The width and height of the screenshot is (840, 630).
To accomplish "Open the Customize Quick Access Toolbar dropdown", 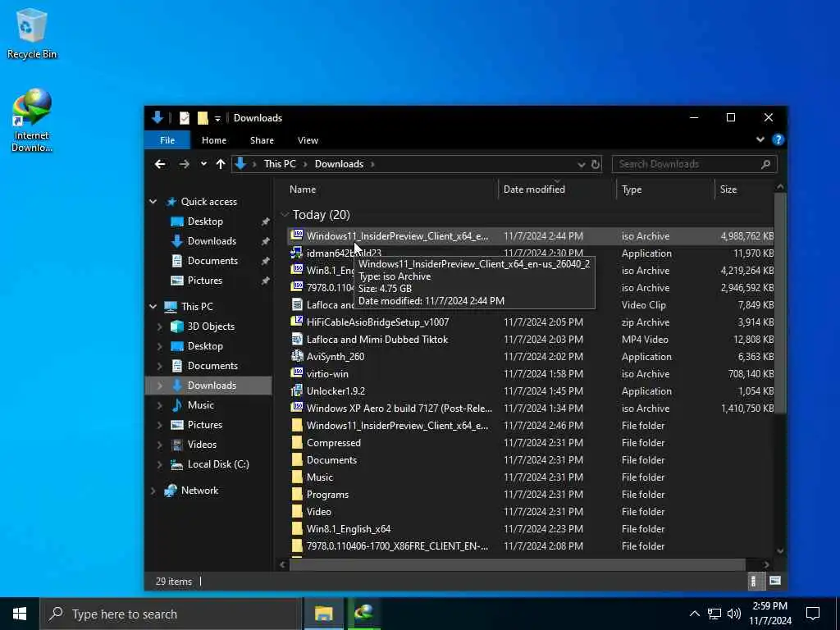I will tap(217, 118).
